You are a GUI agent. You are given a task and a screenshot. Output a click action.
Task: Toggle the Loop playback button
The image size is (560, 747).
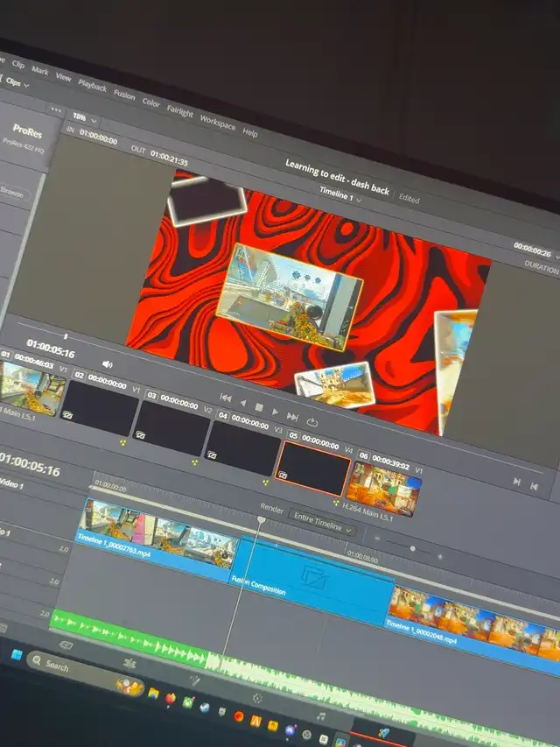[x=312, y=421]
